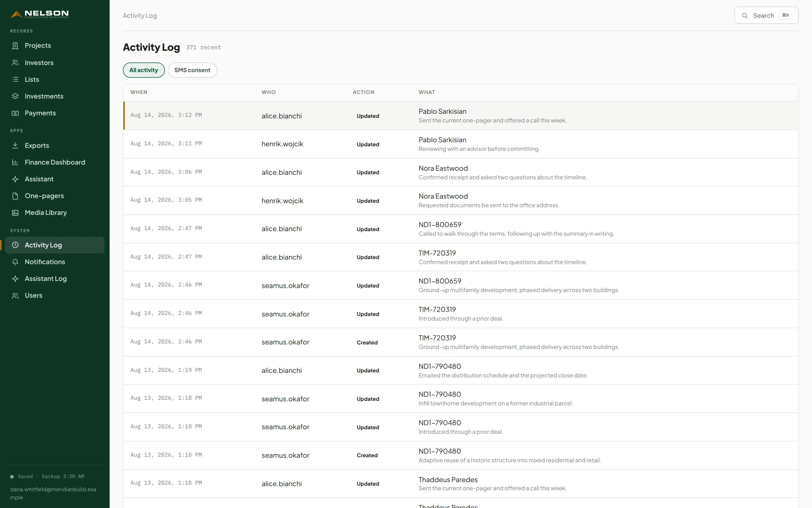812x508 pixels.
Task: Click the '371 recent' count label
Action: [203, 47]
